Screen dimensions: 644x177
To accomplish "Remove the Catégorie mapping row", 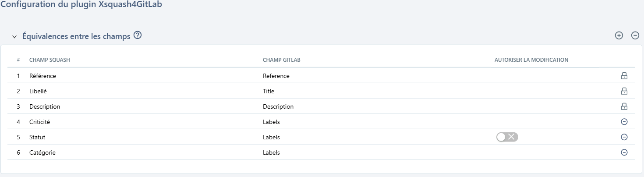I will pyautogui.click(x=624, y=152).
